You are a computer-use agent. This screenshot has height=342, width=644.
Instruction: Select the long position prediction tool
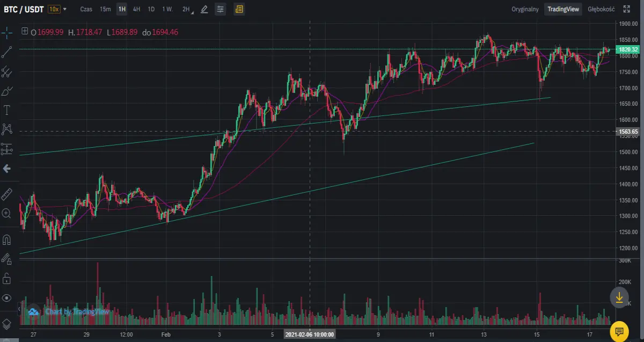(x=7, y=148)
